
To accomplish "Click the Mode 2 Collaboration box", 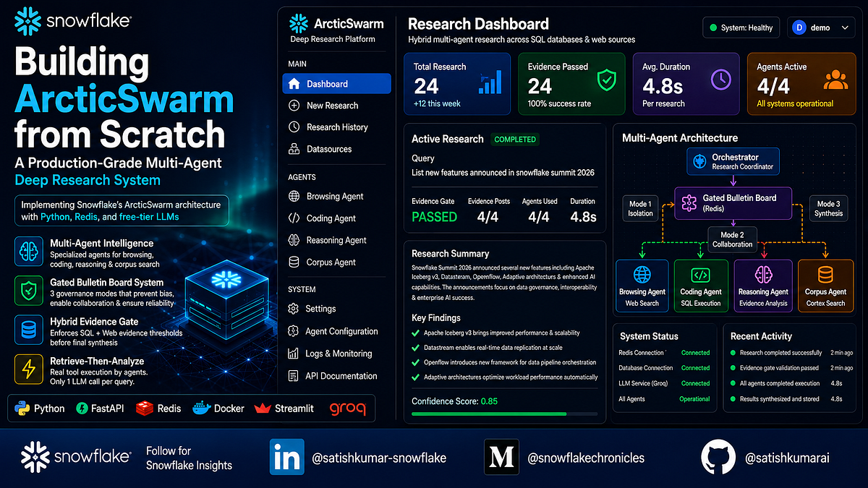I will point(732,239).
